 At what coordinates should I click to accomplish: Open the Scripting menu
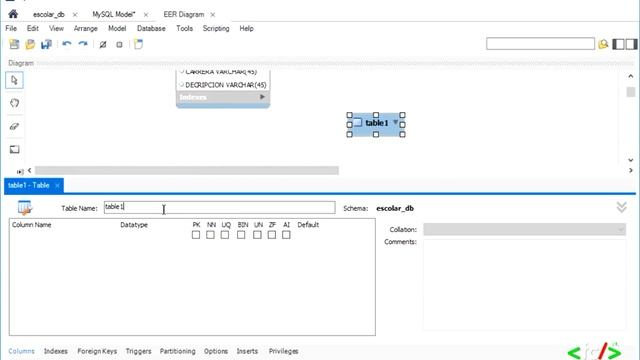216,28
